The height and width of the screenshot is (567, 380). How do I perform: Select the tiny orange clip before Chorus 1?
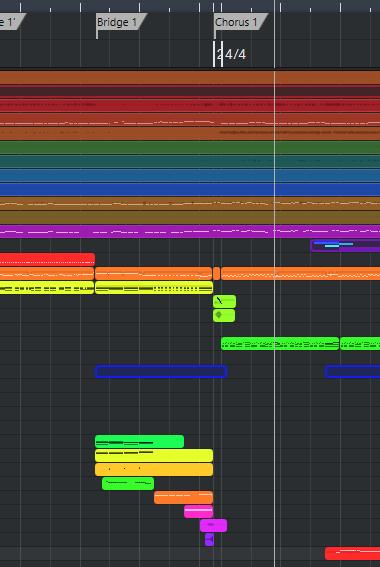pos(217,273)
